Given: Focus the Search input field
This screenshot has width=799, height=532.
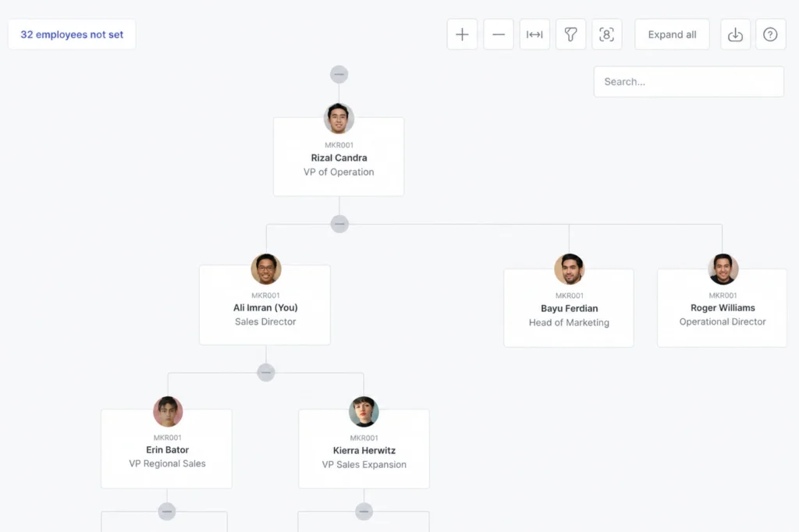Looking at the screenshot, I should pos(688,82).
